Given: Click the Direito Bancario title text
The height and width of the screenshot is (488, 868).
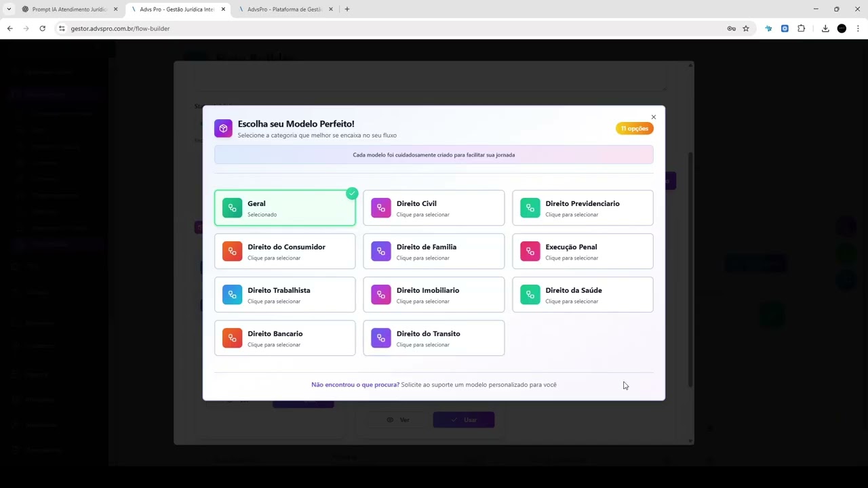Looking at the screenshot, I should pyautogui.click(x=275, y=333).
